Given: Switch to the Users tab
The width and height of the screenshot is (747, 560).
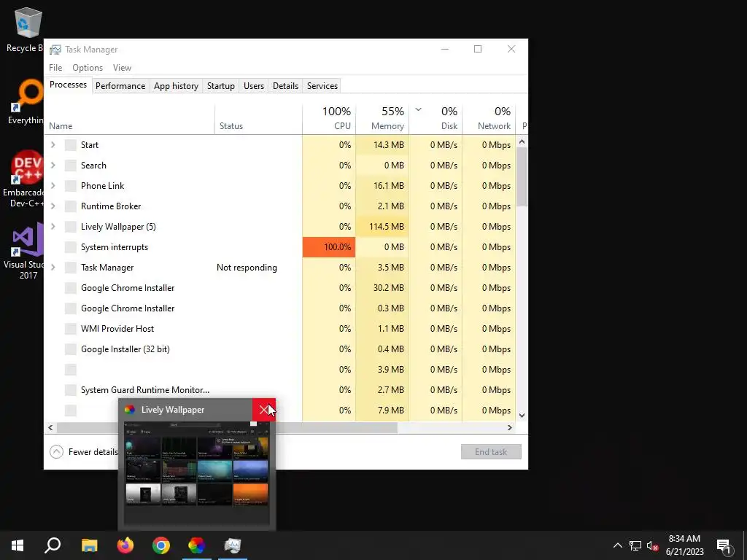Looking at the screenshot, I should (253, 86).
